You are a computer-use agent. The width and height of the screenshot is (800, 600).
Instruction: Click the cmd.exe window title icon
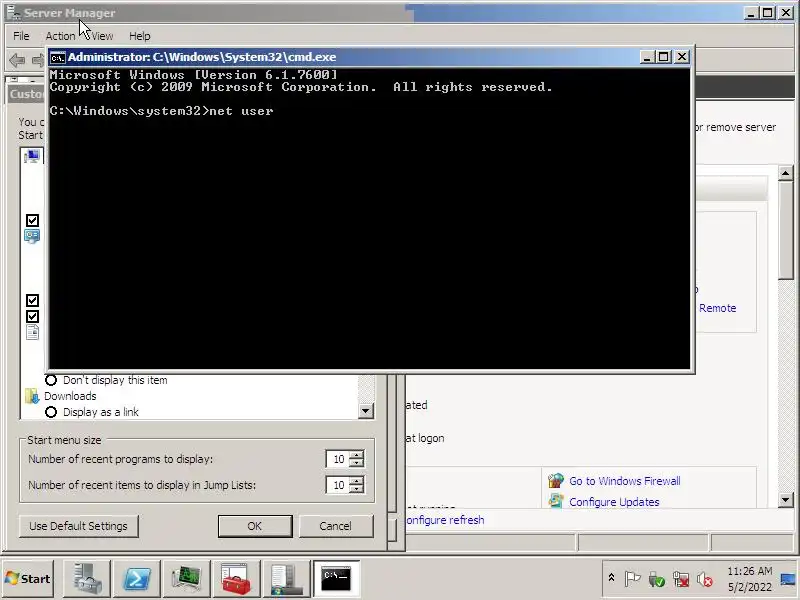pyautogui.click(x=58, y=57)
